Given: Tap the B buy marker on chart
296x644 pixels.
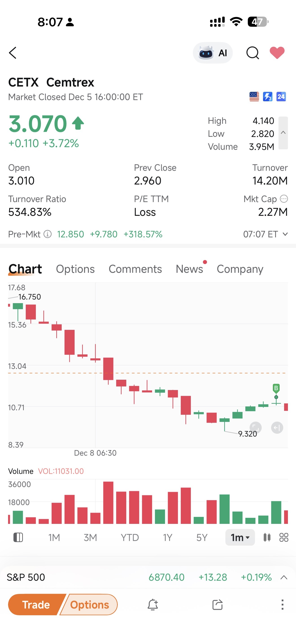Looking at the screenshot, I should [276, 388].
